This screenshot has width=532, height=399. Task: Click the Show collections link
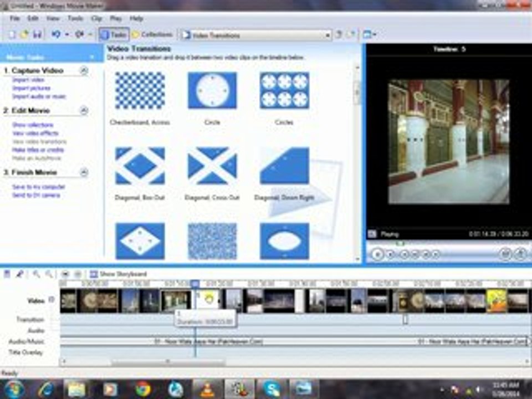tap(33, 125)
